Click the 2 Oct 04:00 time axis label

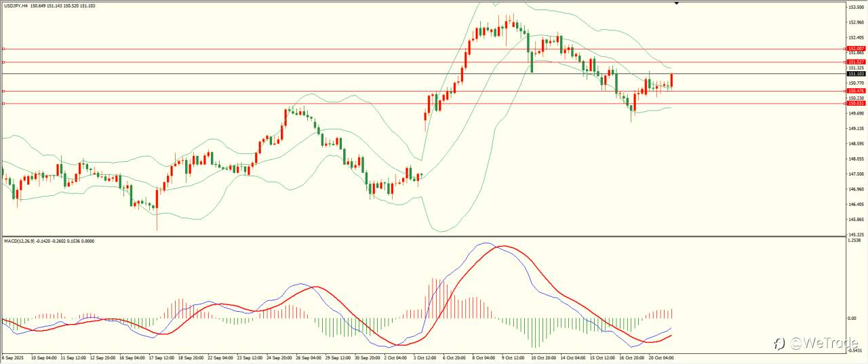[x=394, y=357]
